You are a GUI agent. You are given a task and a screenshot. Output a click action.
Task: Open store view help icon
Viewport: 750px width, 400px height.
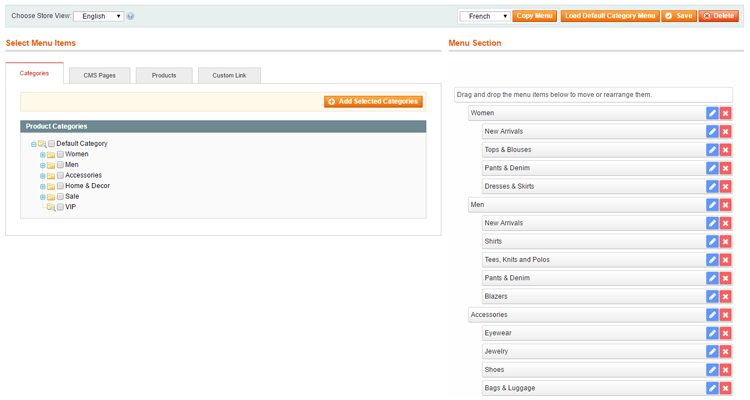pyautogui.click(x=131, y=16)
